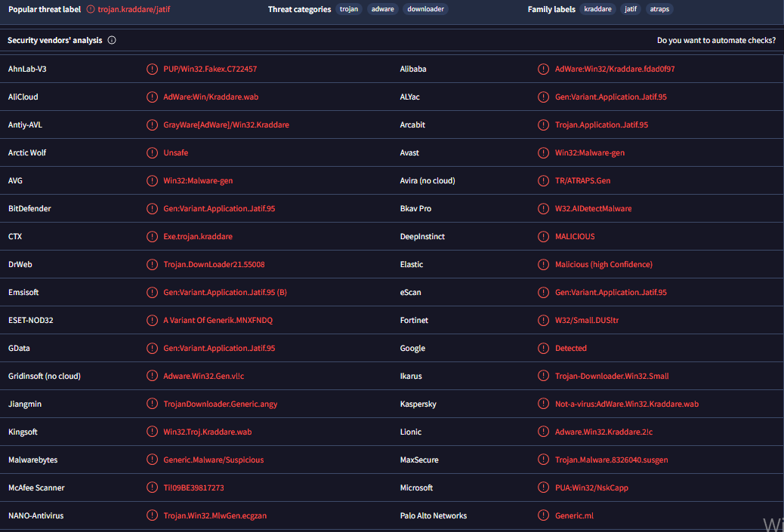
Task: Click Microsoft detection alert icon
Action: pos(544,487)
